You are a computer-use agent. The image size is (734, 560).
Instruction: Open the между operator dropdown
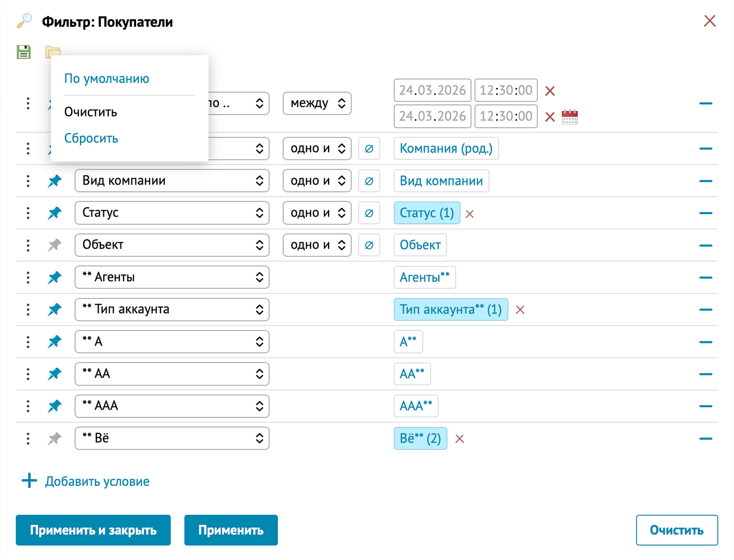(317, 103)
